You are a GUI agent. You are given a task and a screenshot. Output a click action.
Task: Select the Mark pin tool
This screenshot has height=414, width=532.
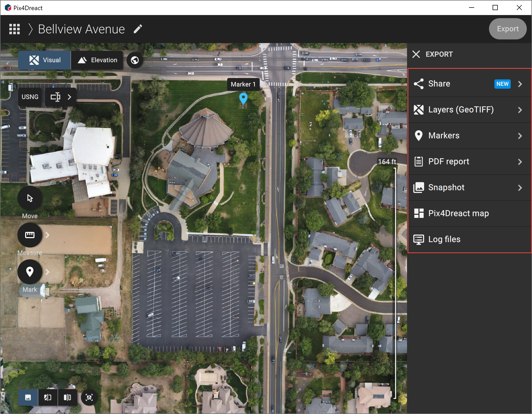[30, 272]
